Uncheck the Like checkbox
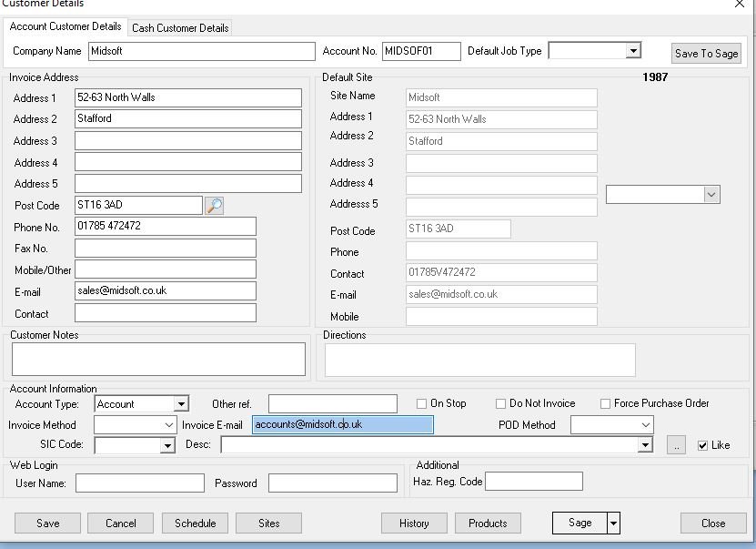This screenshot has height=549, width=756. click(x=702, y=445)
